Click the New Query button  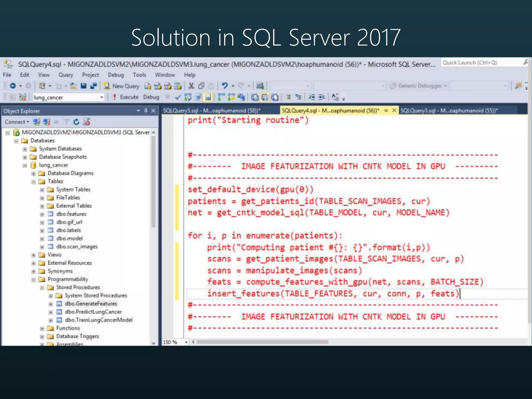121,86
